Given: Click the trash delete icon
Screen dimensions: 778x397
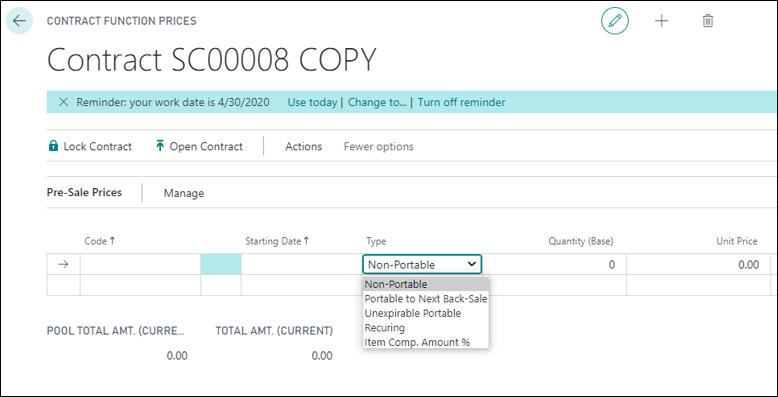Looking at the screenshot, I should 708,21.
